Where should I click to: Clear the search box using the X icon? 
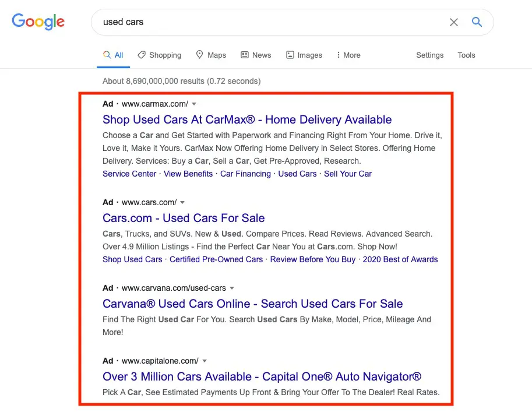point(454,22)
